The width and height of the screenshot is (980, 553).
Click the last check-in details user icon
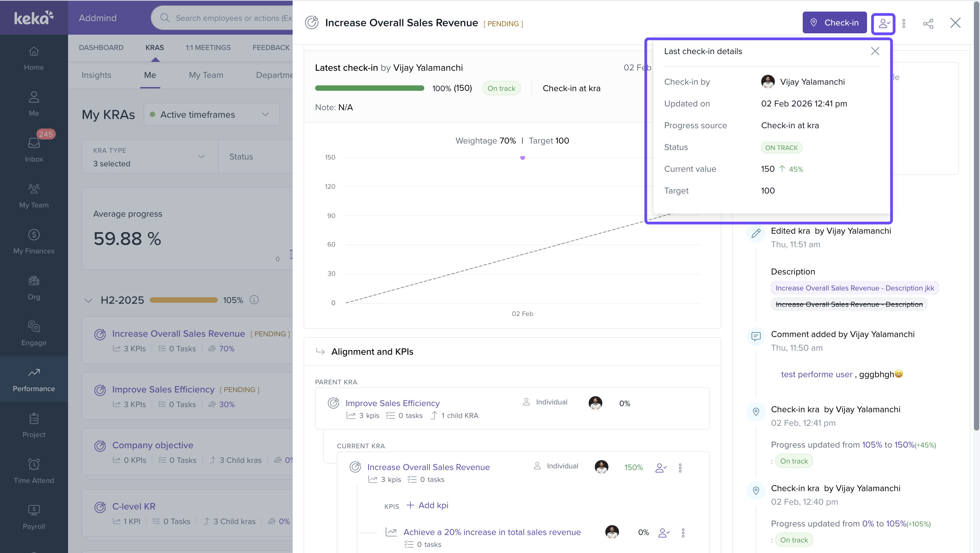point(883,23)
